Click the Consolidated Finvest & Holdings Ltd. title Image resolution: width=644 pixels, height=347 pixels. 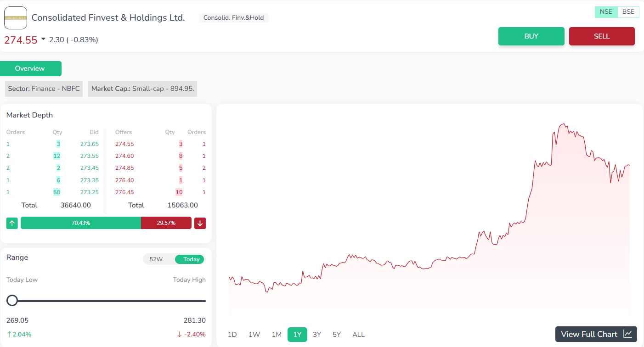click(x=108, y=18)
